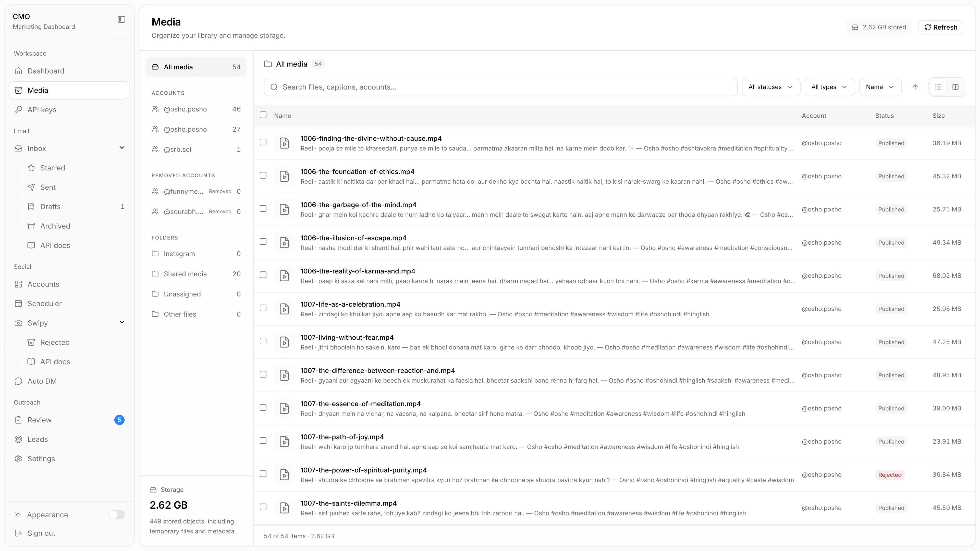Select checkbox for 1006-finding-the-divine-without-cause.mp4
This screenshot has width=980, height=551.
click(x=263, y=142)
